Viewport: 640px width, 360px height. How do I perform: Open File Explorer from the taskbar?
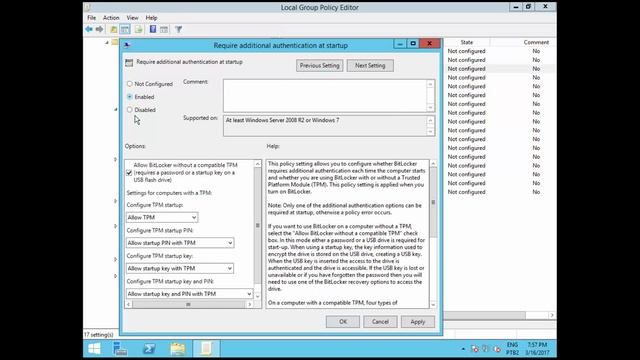(178, 349)
